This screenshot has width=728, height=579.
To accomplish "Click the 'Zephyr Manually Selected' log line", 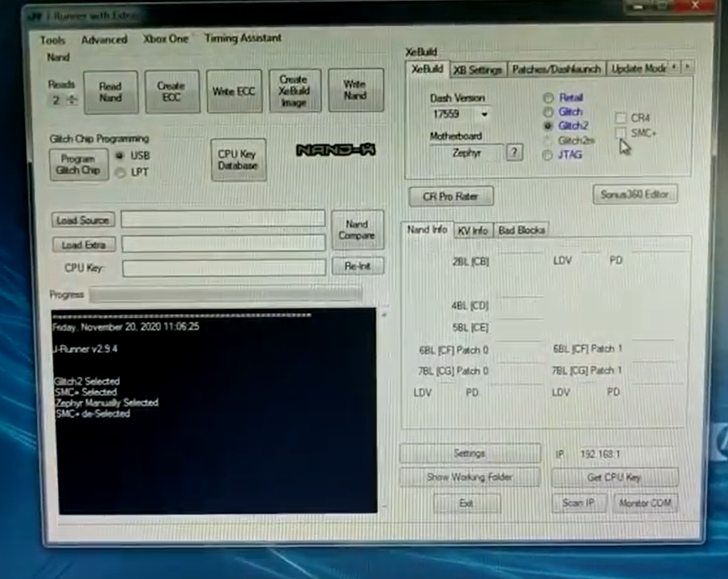I will [106, 403].
